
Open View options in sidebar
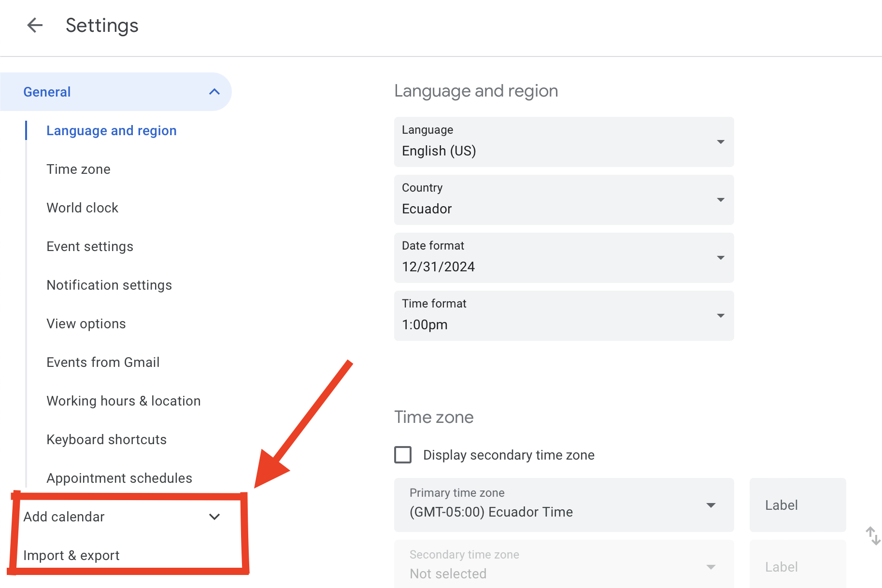[86, 323]
